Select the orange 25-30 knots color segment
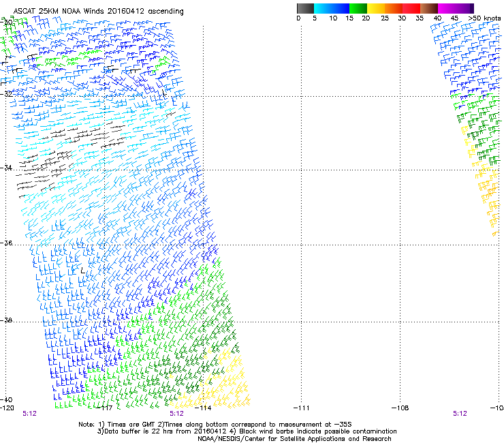 [x=394, y=8]
